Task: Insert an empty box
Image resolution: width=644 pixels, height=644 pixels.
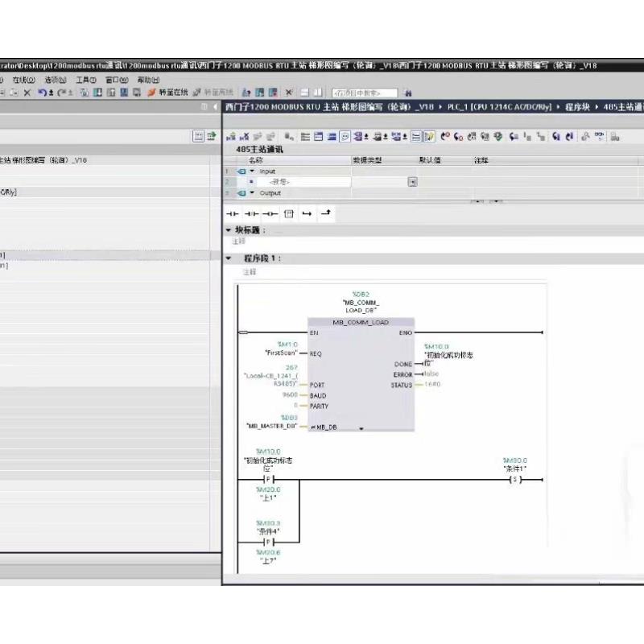Action: point(289,213)
